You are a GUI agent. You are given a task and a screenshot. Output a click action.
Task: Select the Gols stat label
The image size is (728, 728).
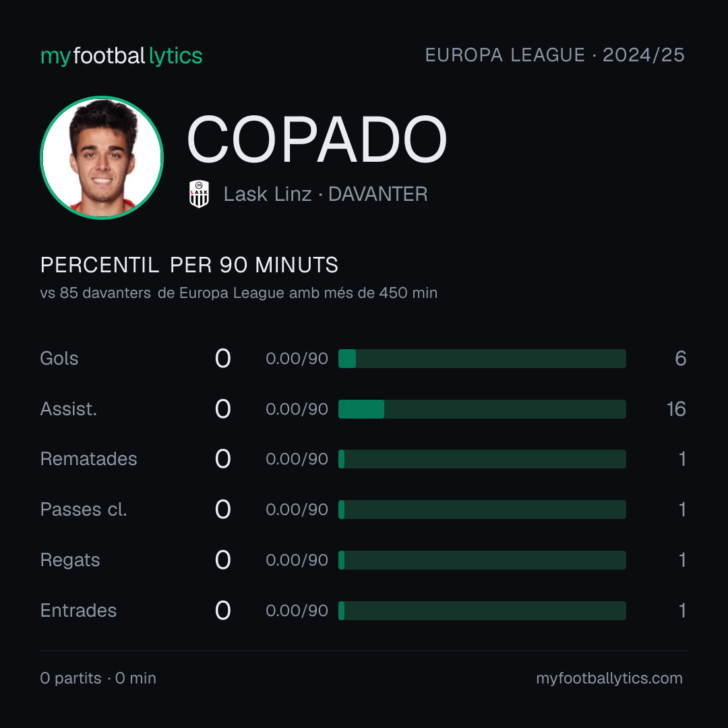coord(59,359)
